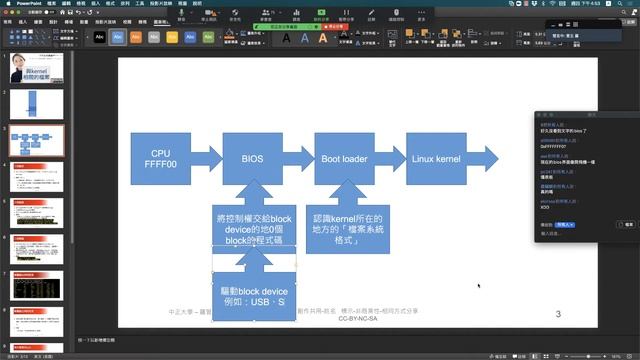
Task: Open the shape outline dropdown
Action: 253,33
